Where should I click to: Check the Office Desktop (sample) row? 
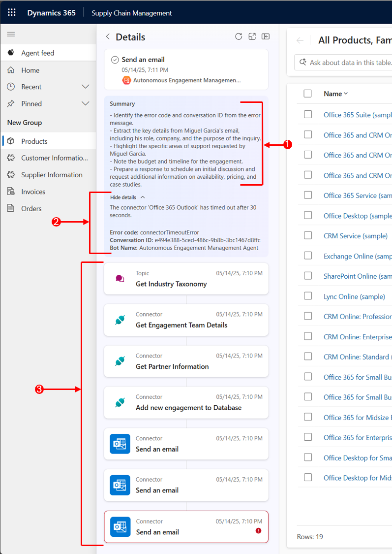click(x=308, y=215)
